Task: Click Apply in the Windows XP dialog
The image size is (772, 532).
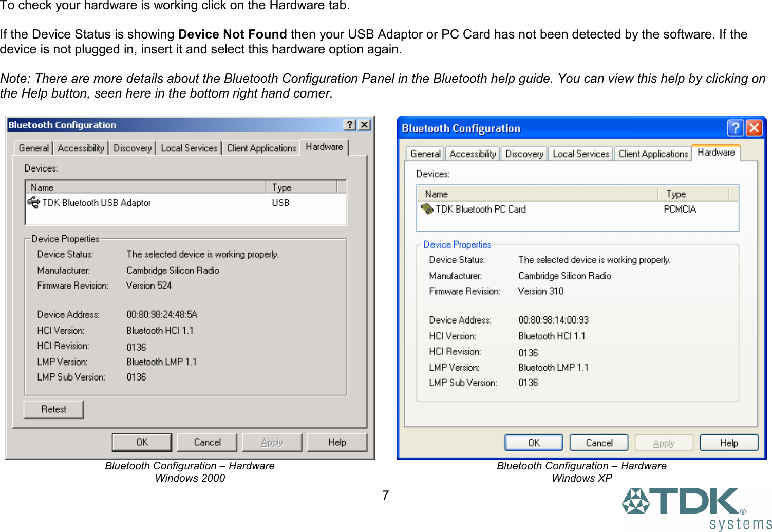Action: click(x=664, y=443)
